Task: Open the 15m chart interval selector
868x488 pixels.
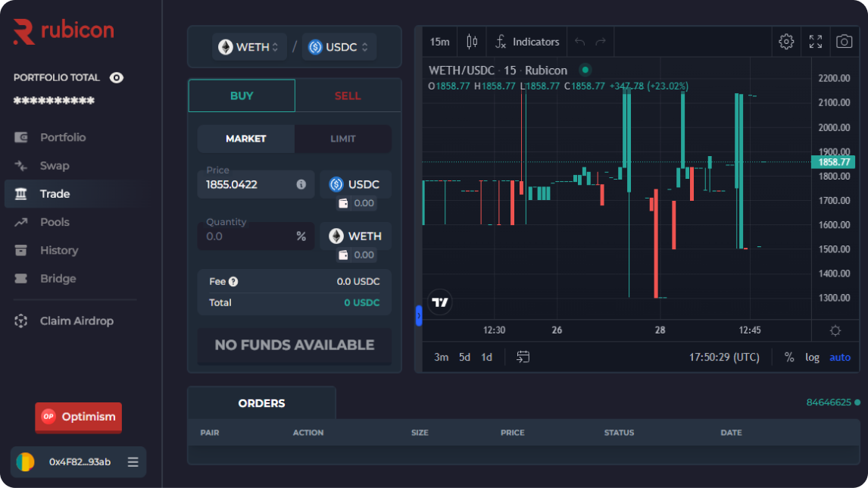Action: click(x=439, y=42)
